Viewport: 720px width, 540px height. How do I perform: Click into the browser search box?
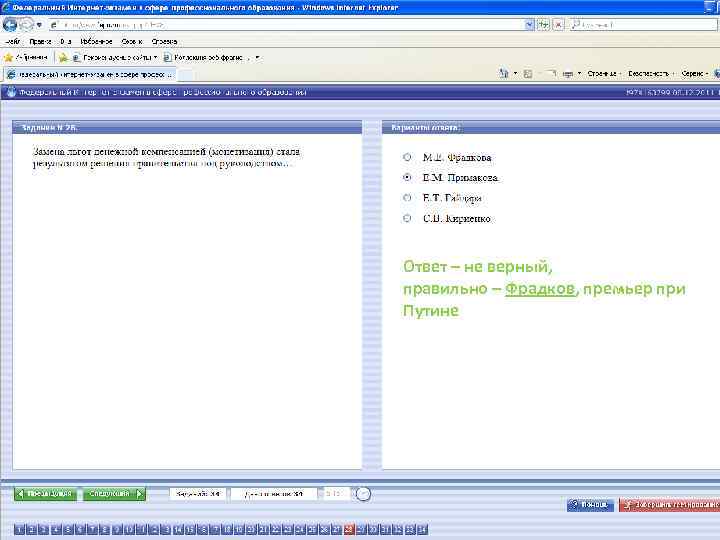[x=643, y=25]
